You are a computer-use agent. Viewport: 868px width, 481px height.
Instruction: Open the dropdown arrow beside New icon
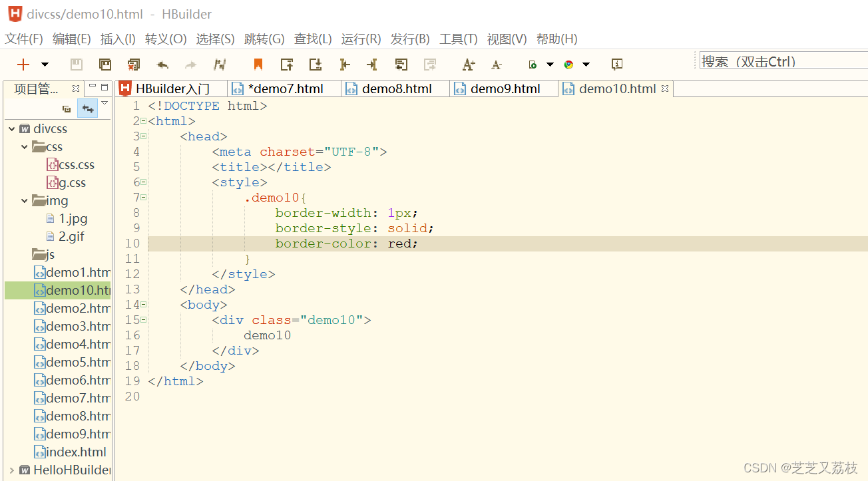click(x=45, y=65)
